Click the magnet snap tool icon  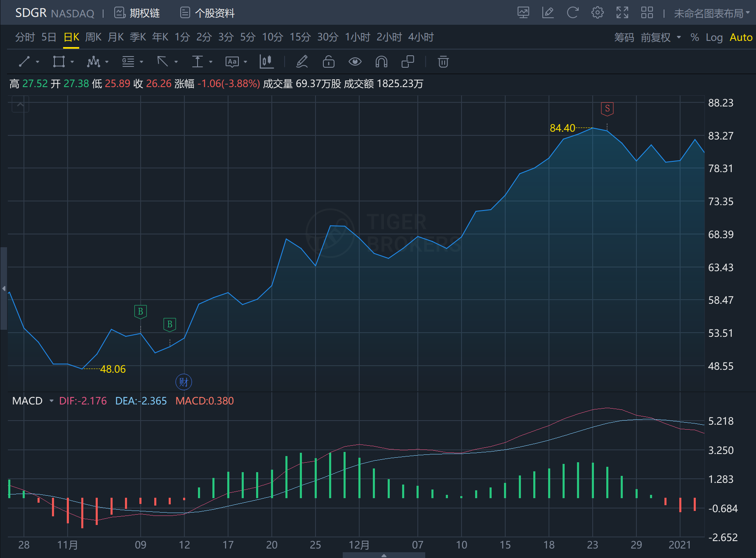381,62
